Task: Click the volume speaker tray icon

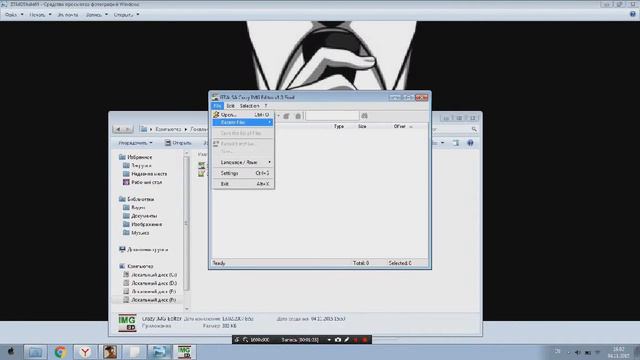Action: click(x=578, y=352)
